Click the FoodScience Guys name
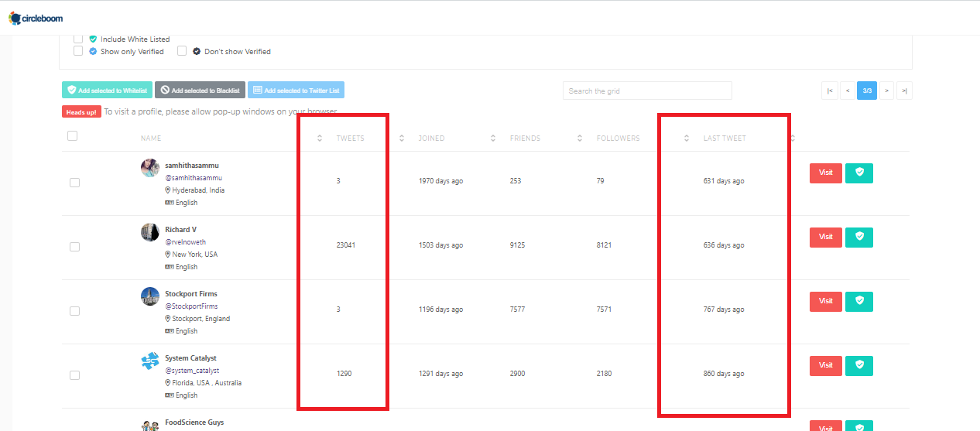The image size is (980, 431). click(194, 422)
